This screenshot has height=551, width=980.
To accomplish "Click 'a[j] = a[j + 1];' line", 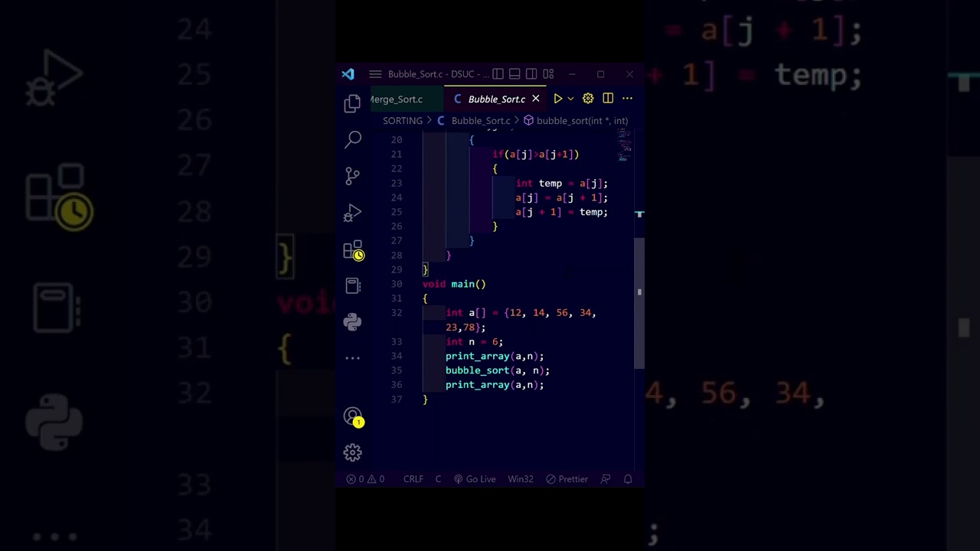I will [562, 198].
